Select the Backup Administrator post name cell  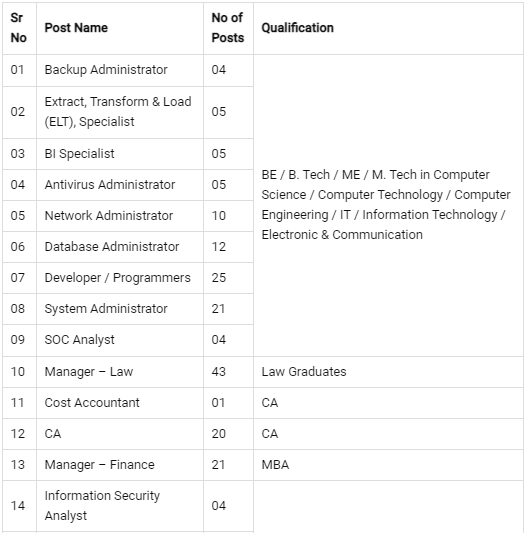(x=120, y=70)
